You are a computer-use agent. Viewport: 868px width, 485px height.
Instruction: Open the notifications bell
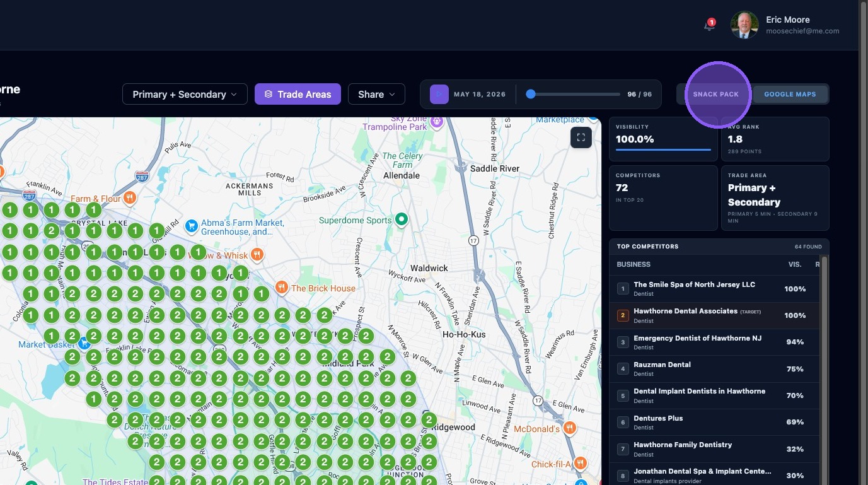tap(709, 25)
